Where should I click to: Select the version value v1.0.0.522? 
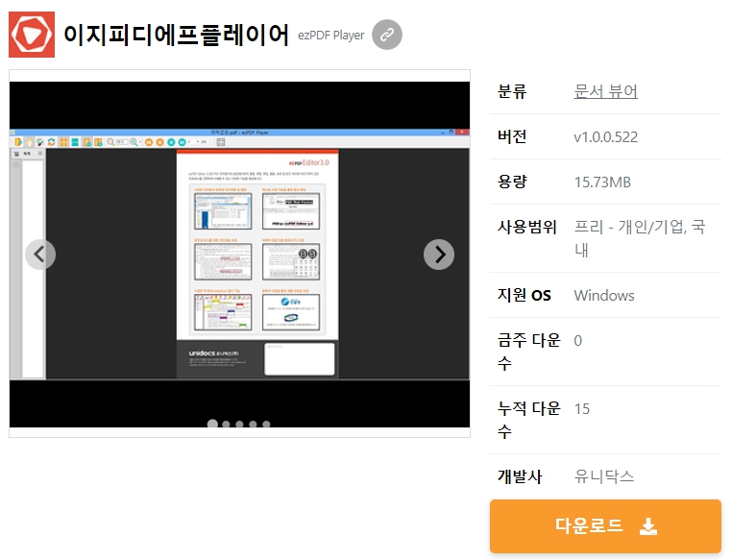[606, 136]
